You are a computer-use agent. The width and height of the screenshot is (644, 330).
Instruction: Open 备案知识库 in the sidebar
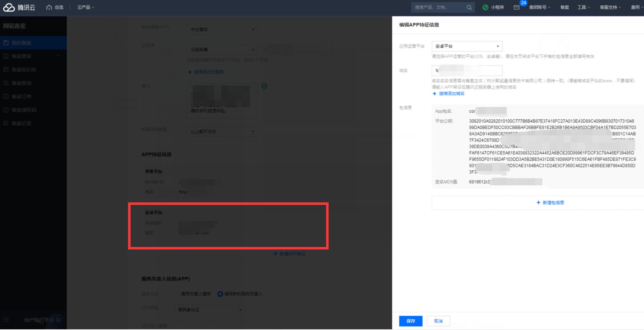point(33,70)
